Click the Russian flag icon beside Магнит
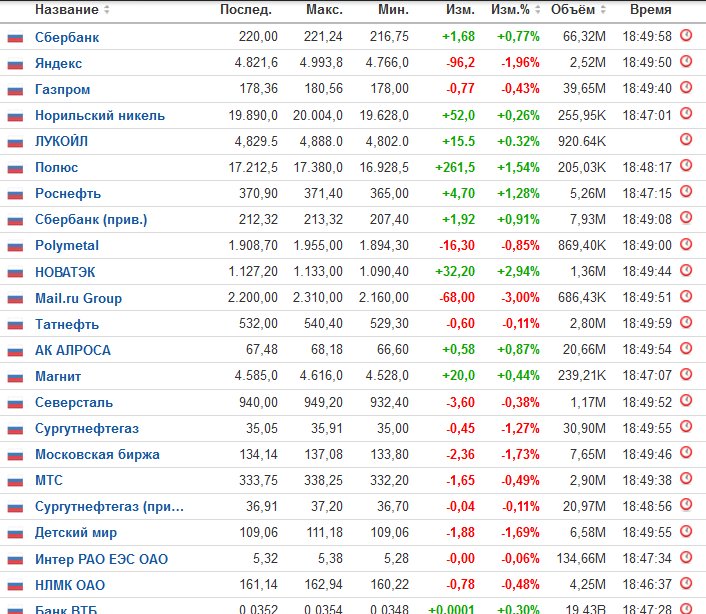Viewport: 706px width, 614px height. [x=15, y=377]
